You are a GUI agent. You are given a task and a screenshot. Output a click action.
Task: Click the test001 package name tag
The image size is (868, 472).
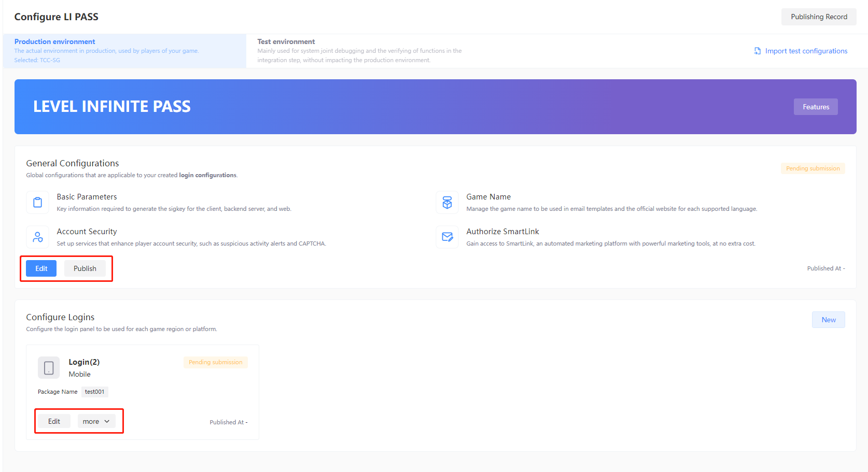click(94, 392)
